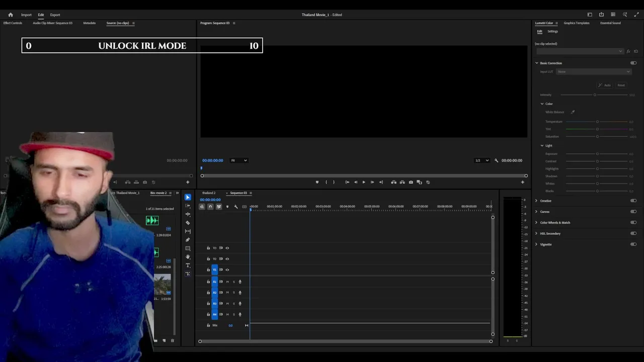Click the Lift button in Program monitor
Viewport: 644px width, 362px height.
point(394,182)
